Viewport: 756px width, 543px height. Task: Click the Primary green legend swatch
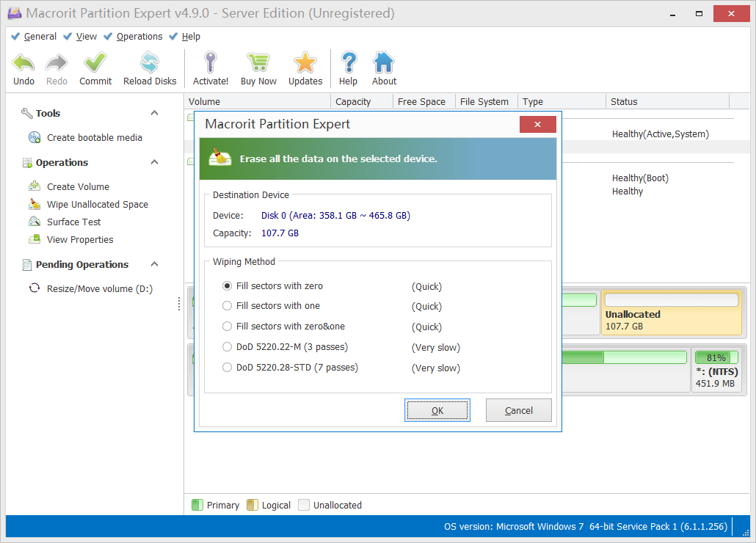197,505
